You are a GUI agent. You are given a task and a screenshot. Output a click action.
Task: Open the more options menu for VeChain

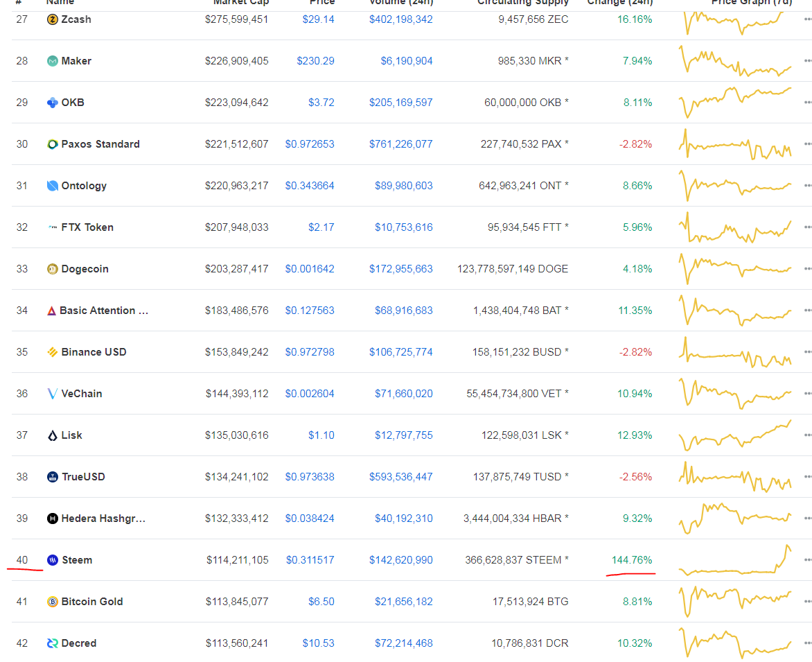point(807,394)
